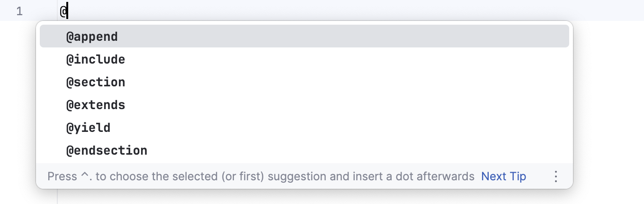Screen dimensions: 644x204
Task: Choose @include from the completion list
Action: [96, 60]
